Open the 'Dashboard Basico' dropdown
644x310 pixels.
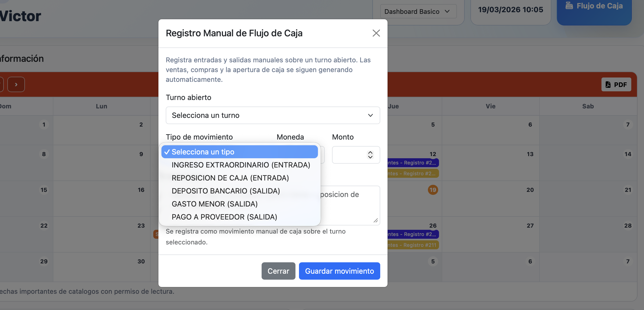(x=418, y=11)
